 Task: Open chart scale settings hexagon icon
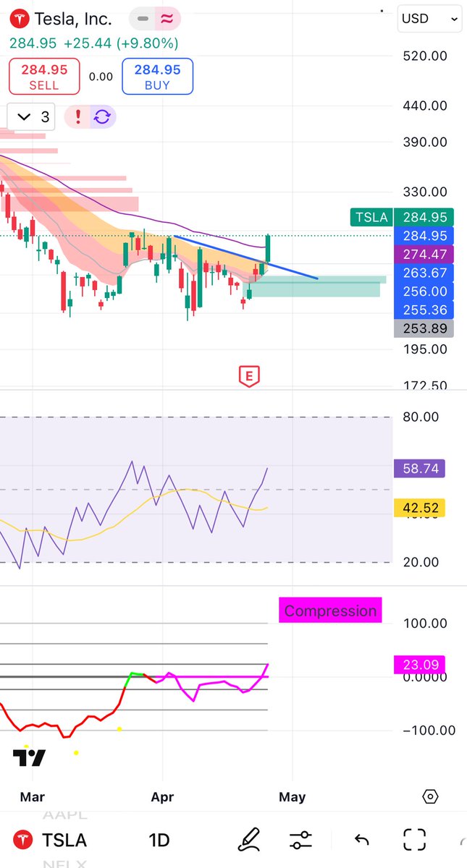(430, 797)
